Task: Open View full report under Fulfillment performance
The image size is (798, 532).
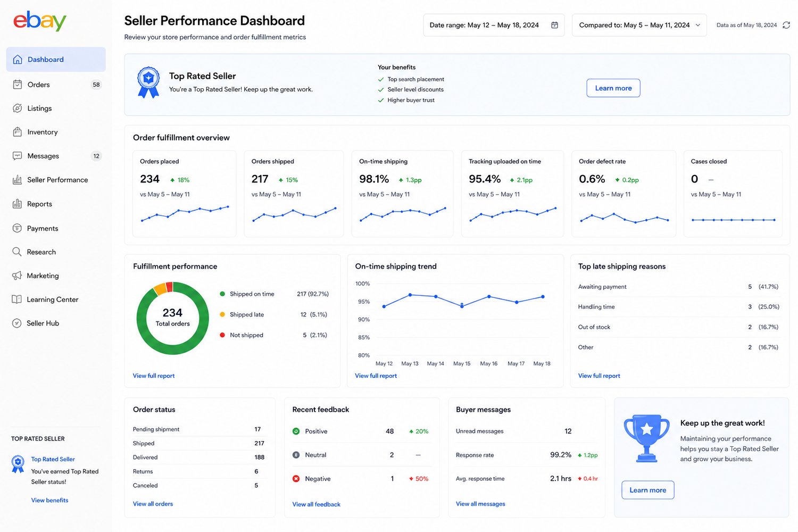Action: coord(154,376)
